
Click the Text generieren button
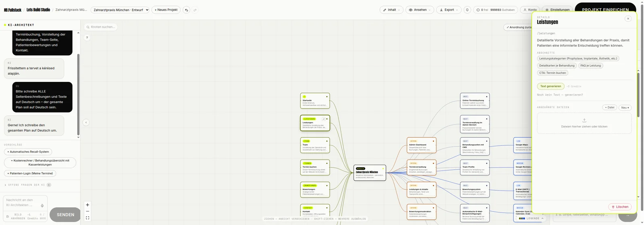(x=551, y=86)
